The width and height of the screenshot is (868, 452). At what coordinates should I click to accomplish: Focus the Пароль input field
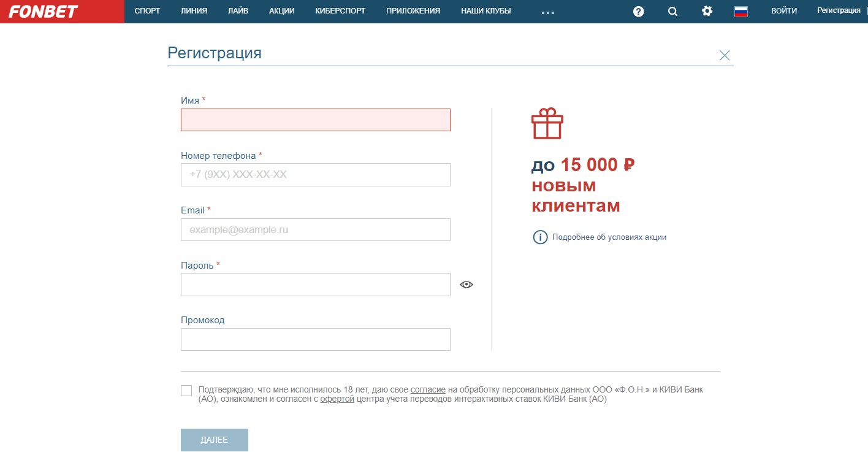316,285
